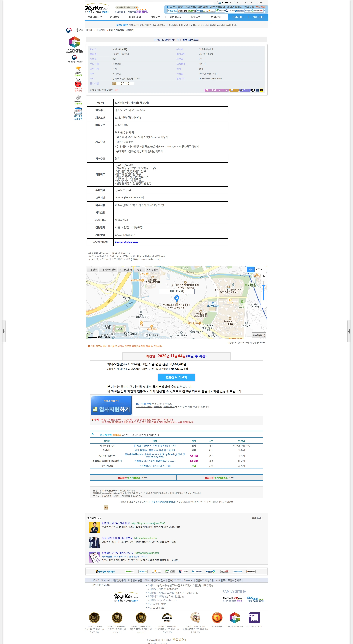353x644 pixels.
Task: Click the 로드뷰(보기) map button
Action: pos(259,336)
